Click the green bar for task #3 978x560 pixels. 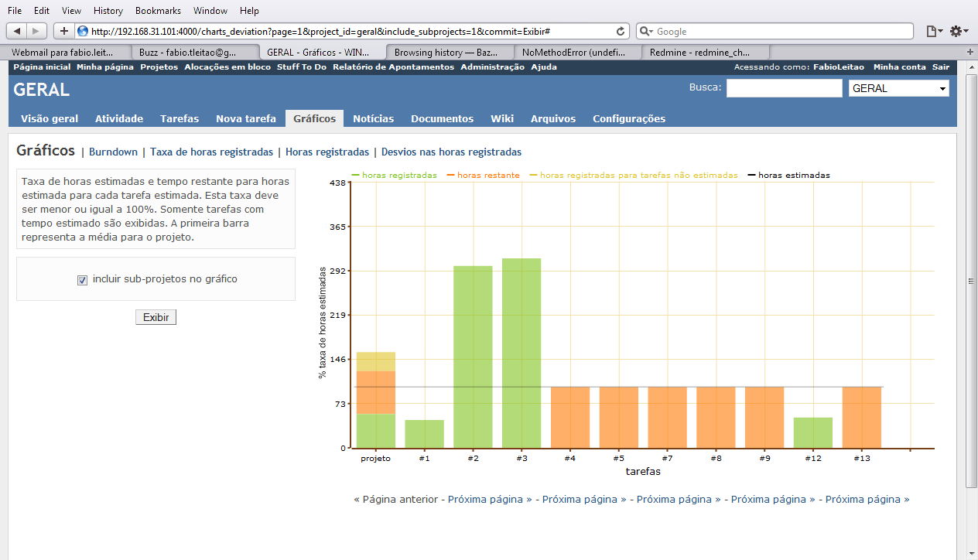(x=521, y=353)
